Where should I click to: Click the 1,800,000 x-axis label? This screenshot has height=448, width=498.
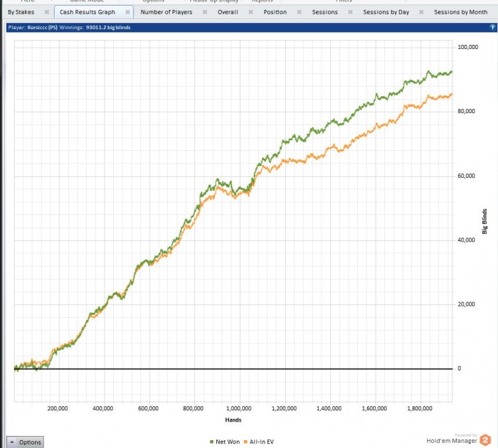coord(420,408)
